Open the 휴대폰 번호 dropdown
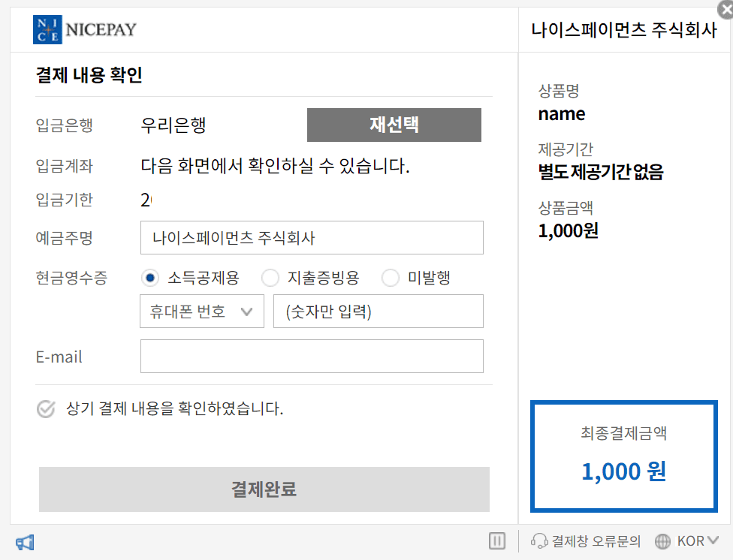The width and height of the screenshot is (733, 560). [x=202, y=312]
